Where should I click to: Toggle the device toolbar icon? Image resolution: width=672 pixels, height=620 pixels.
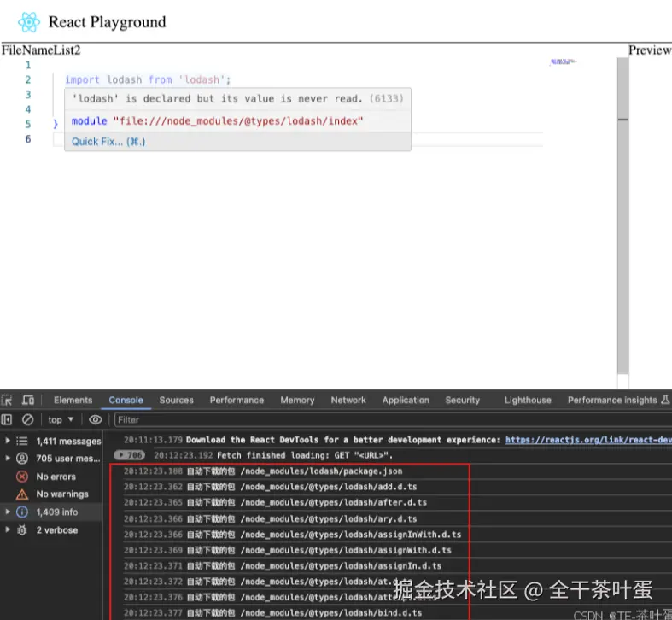28,400
